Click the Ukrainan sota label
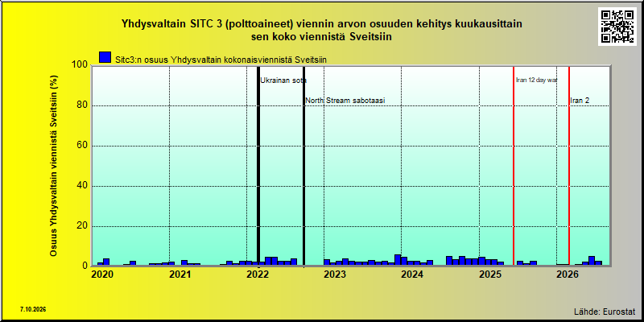The width and height of the screenshot is (644, 322). pos(283,80)
